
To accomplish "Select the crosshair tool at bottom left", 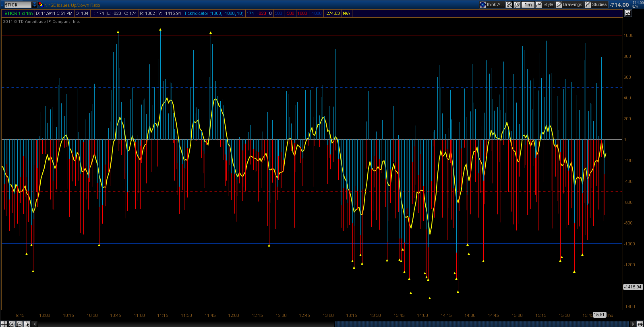I will click(4, 324).
